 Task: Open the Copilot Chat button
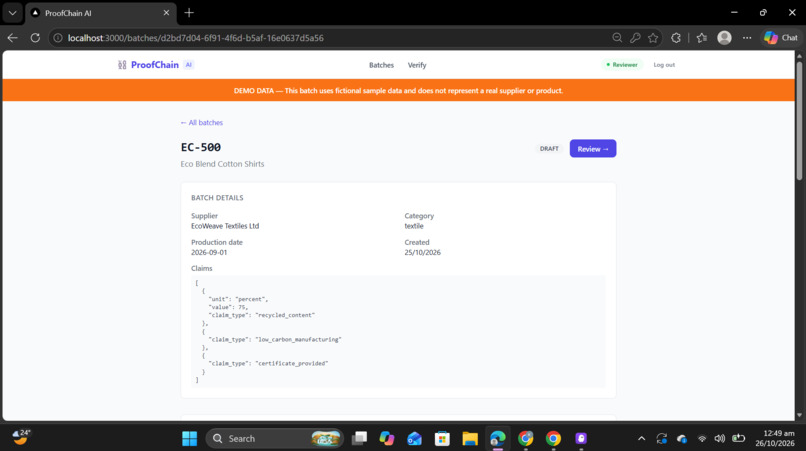click(x=781, y=38)
